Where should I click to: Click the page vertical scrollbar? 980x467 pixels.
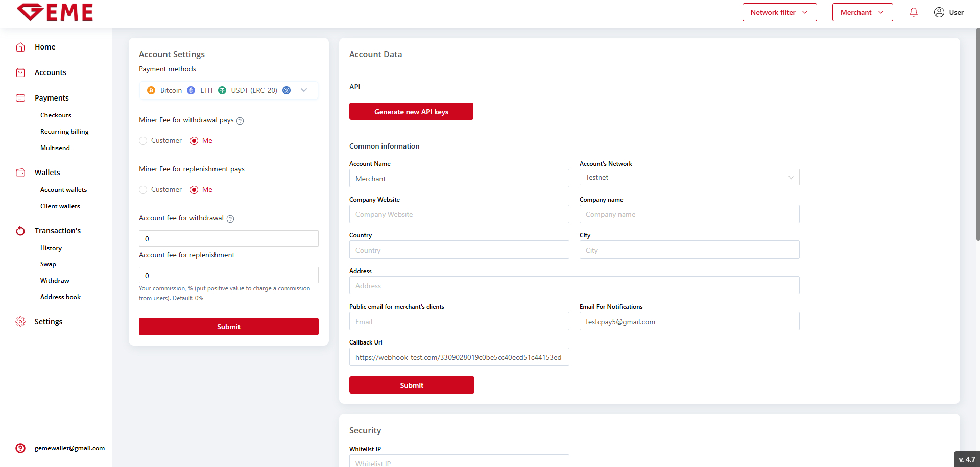click(x=977, y=133)
